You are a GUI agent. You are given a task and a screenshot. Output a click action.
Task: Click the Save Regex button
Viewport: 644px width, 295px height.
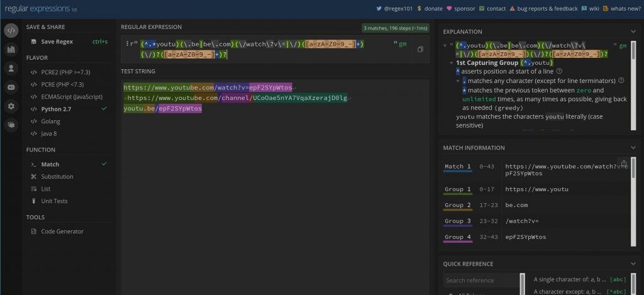point(57,42)
